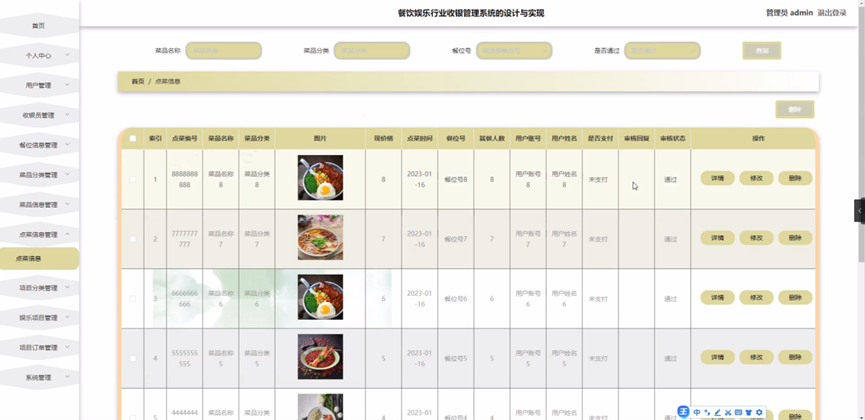Click 删除 for row 2 order 7777777777

coord(795,238)
